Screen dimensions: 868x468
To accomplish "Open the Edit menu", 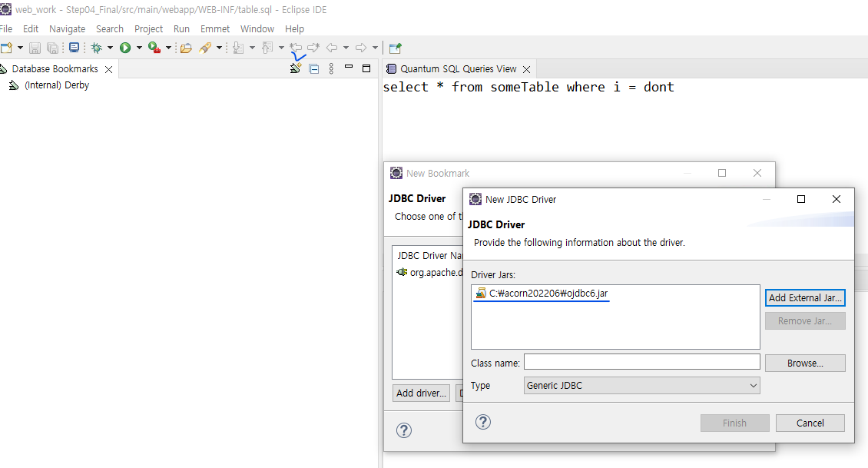I will (x=31, y=28).
